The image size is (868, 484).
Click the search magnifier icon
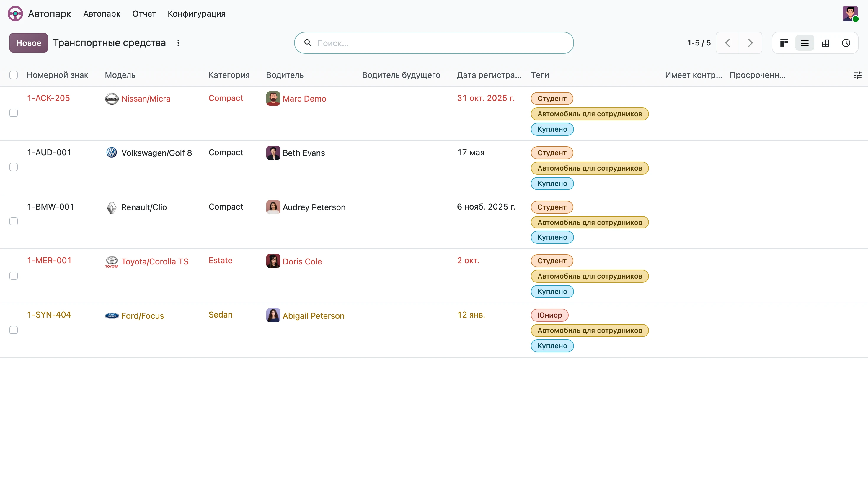click(308, 43)
